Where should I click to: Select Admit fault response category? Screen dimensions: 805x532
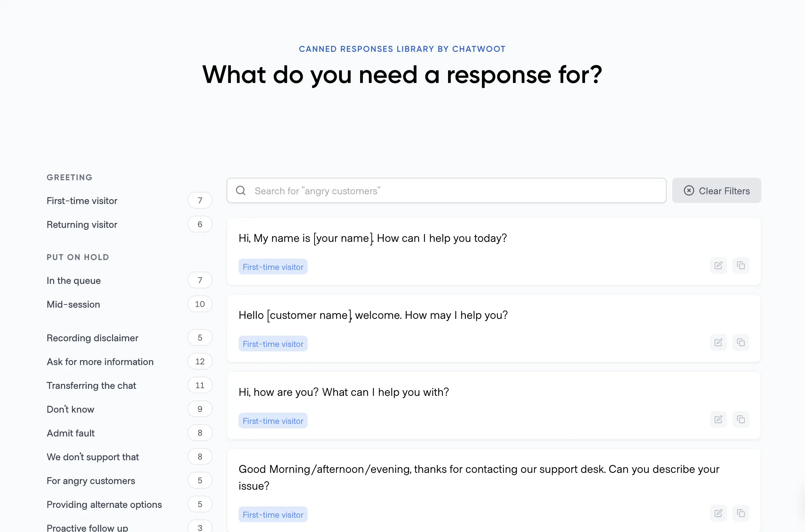pyautogui.click(x=71, y=433)
